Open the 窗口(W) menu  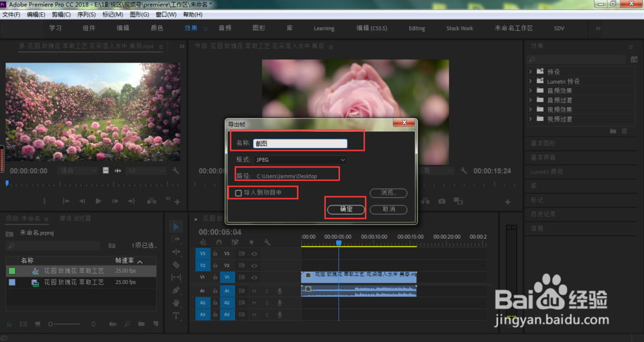tap(166, 14)
